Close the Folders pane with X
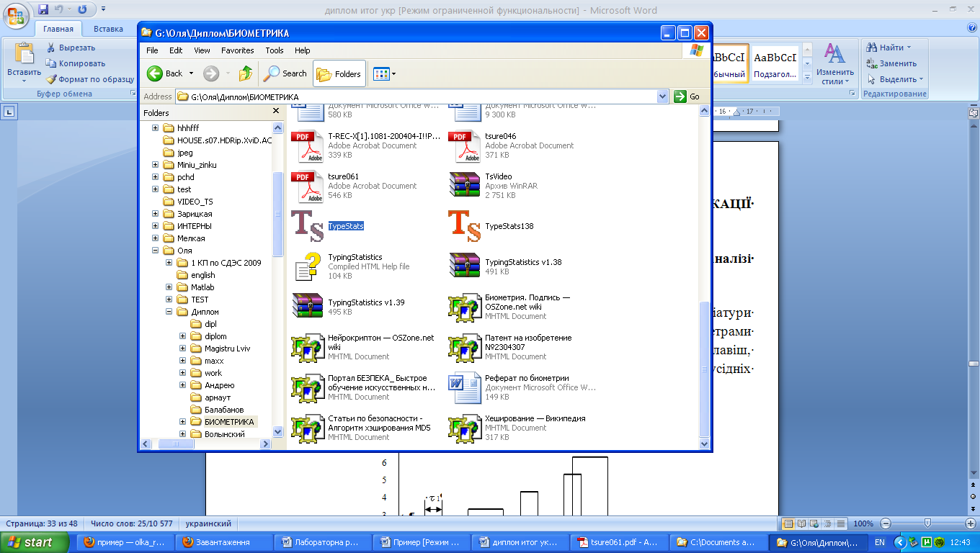Viewport: 980px width, 553px height. click(x=275, y=112)
